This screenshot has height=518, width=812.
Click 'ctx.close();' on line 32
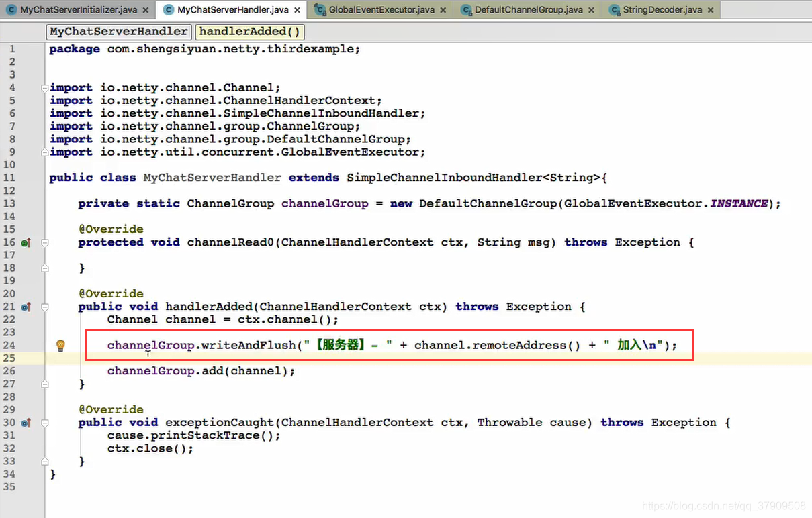[x=150, y=448]
